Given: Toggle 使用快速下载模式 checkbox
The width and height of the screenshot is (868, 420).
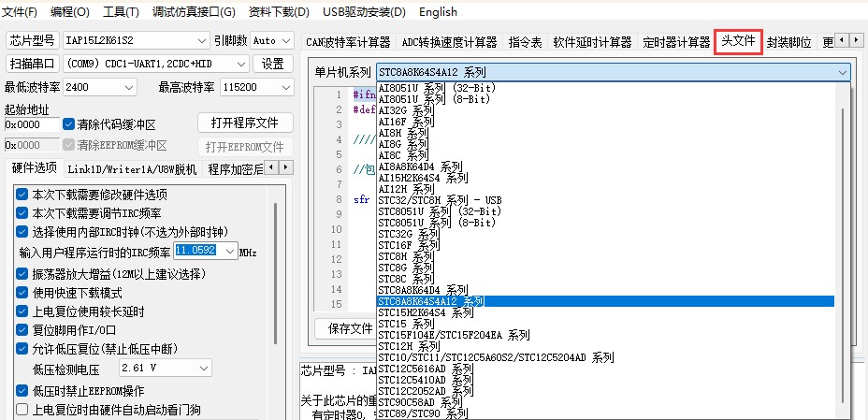Looking at the screenshot, I should click(x=22, y=292).
